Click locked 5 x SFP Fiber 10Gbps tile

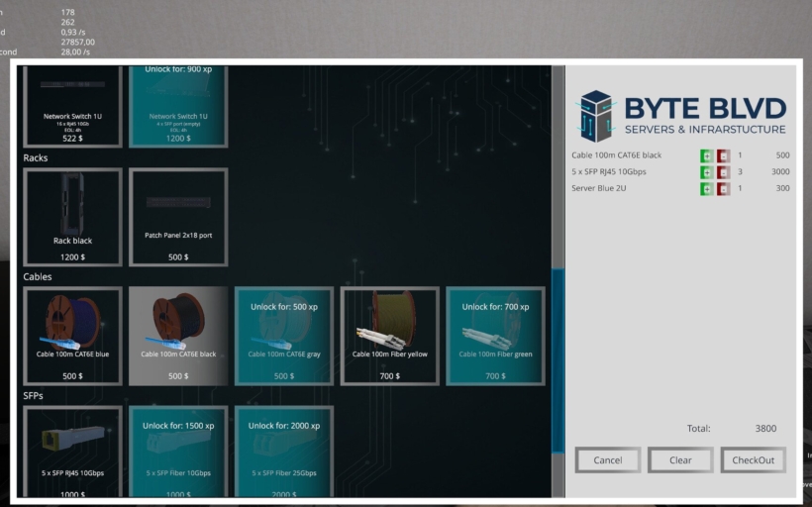click(178, 451)
